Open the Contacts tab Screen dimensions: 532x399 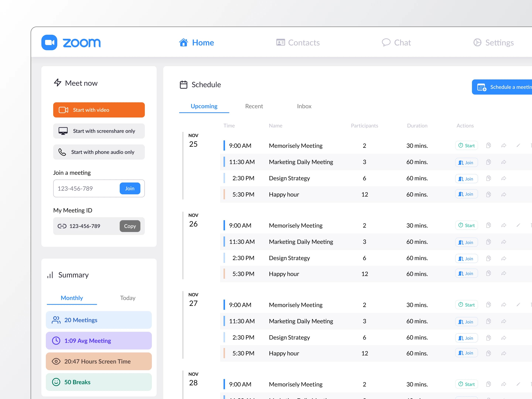pos(298,42)
